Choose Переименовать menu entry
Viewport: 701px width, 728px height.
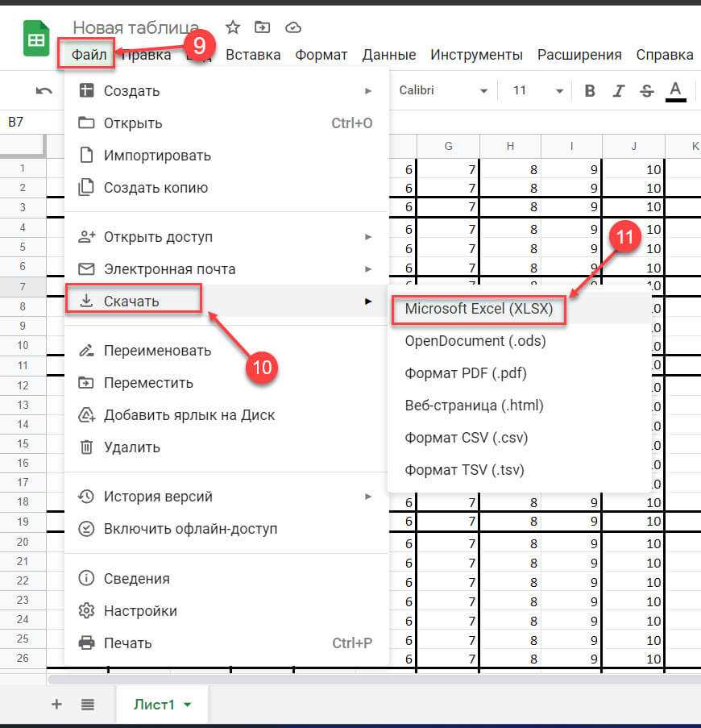(x=226, y=351)
